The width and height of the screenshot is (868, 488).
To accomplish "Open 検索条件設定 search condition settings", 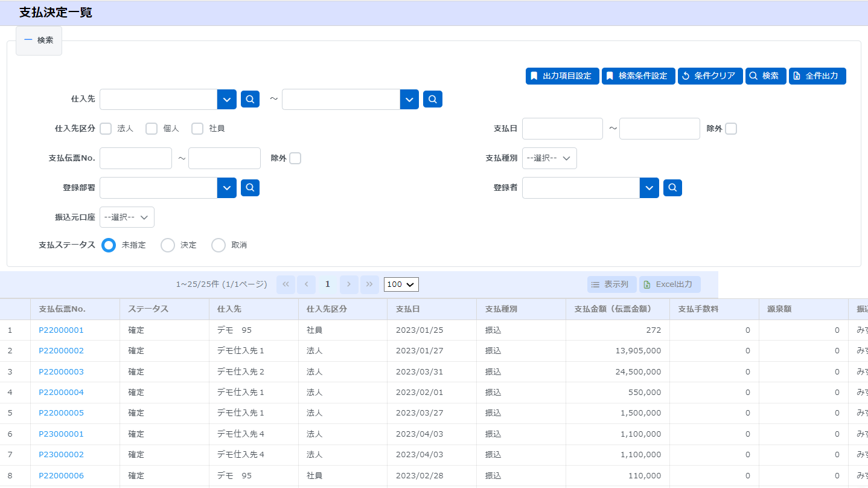I will click(639, 76).
